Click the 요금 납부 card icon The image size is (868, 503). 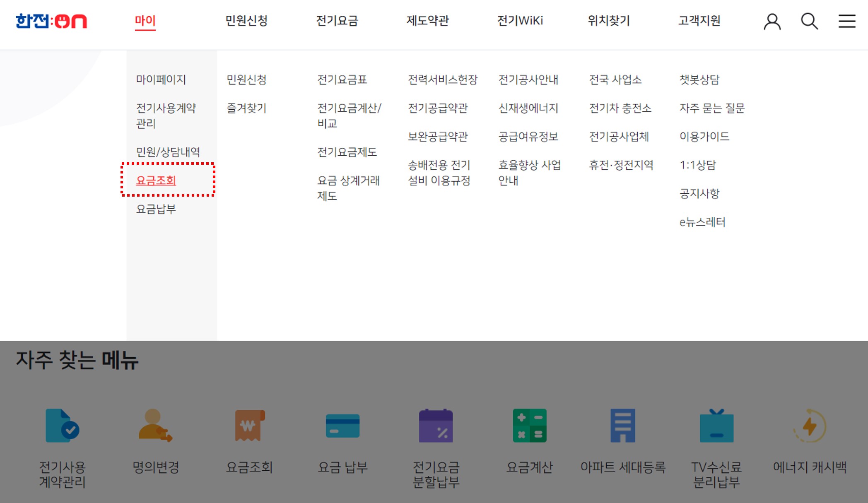click(x=342, y=426)
